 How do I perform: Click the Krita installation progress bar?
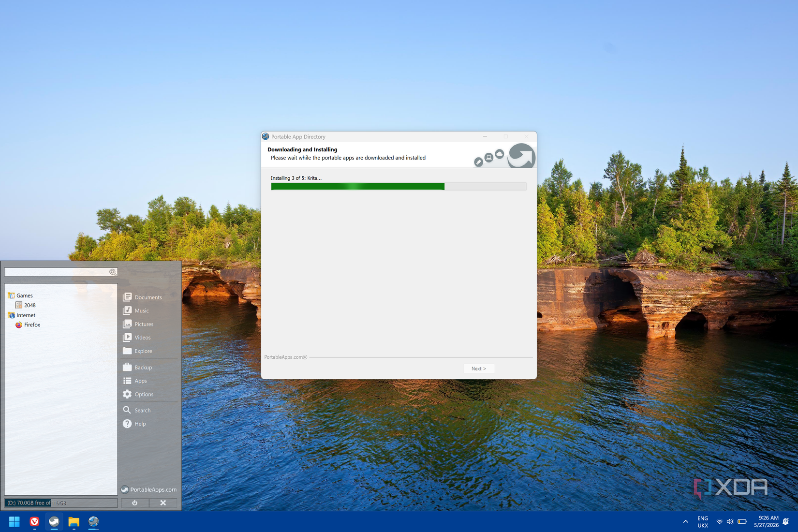click(x=399, y=187)
